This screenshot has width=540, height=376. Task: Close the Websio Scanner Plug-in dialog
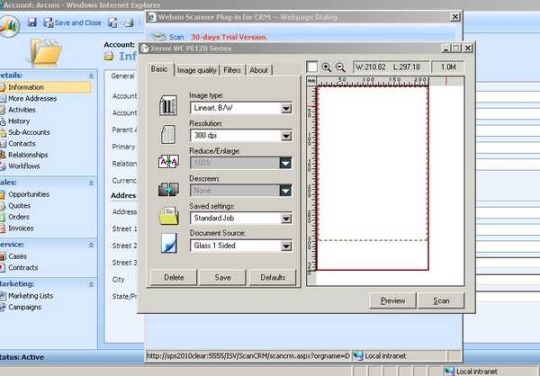pyautogui.click(x=455, y=17)
